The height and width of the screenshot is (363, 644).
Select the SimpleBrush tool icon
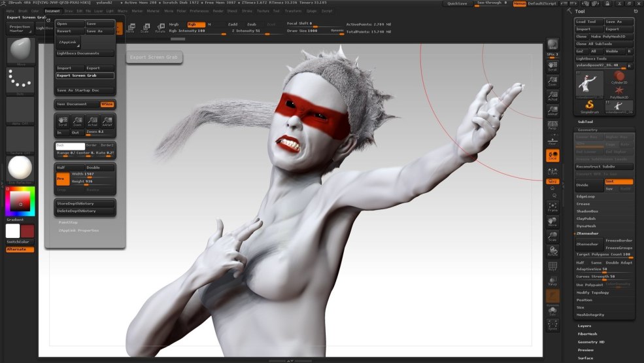point(589,106)
